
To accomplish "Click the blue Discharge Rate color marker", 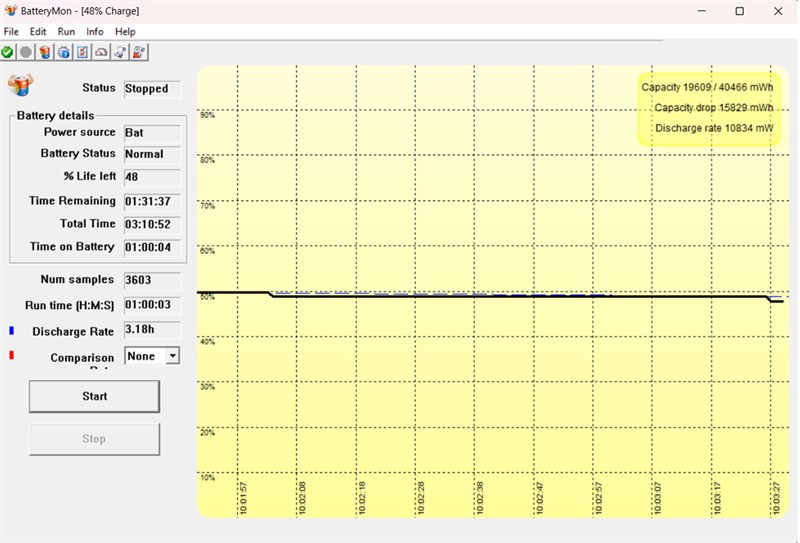I will tap(12, 330).
